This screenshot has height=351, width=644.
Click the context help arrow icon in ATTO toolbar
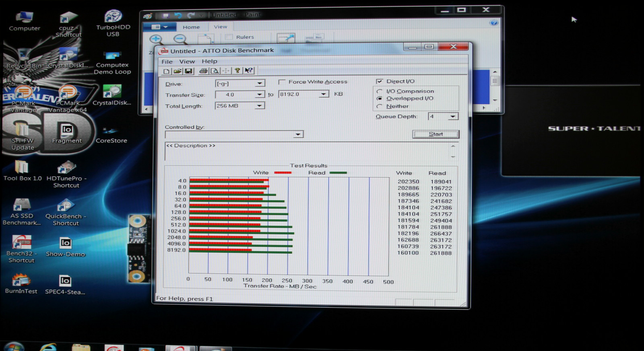pyautogui.click(x=249, y=70)
